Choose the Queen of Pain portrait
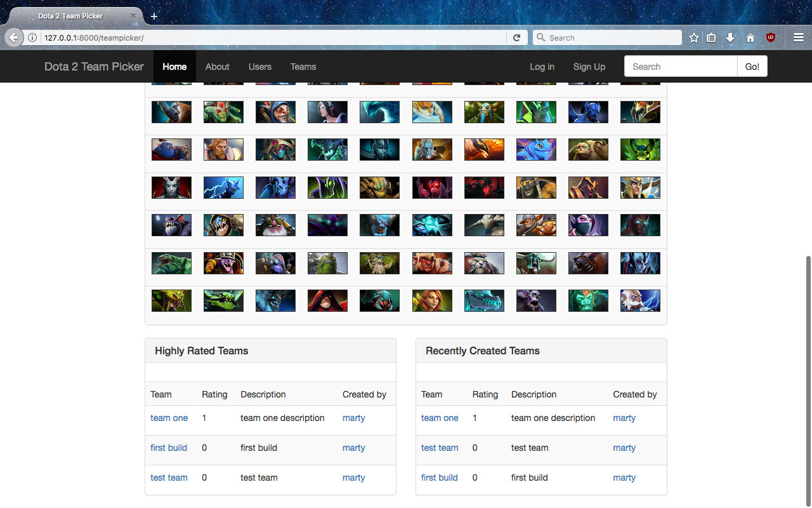 tap(171, 187)
